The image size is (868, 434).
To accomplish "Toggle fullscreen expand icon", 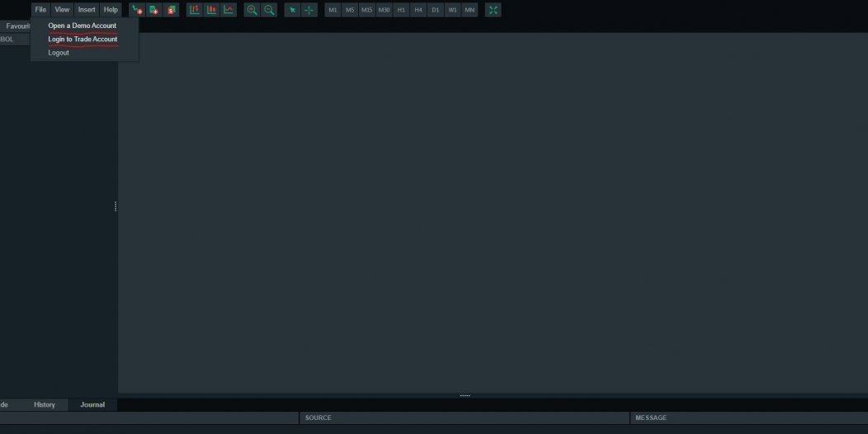I will (493, 10).
